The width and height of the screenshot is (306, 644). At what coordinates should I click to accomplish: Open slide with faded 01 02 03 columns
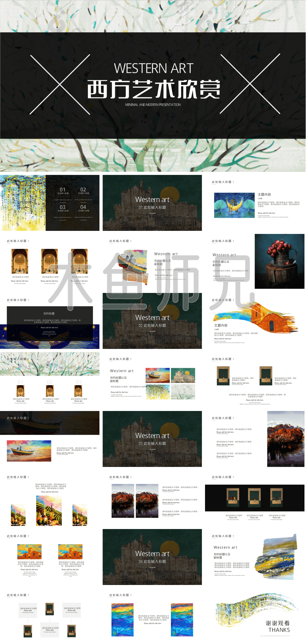50,380
